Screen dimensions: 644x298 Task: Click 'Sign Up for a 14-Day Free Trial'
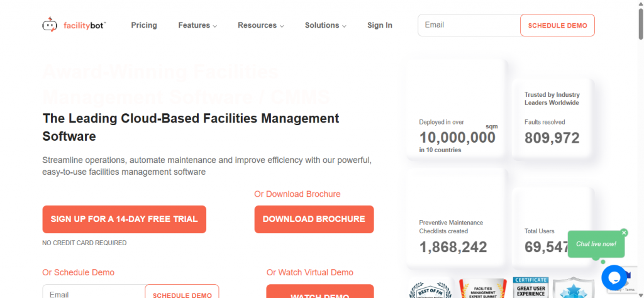124,219
